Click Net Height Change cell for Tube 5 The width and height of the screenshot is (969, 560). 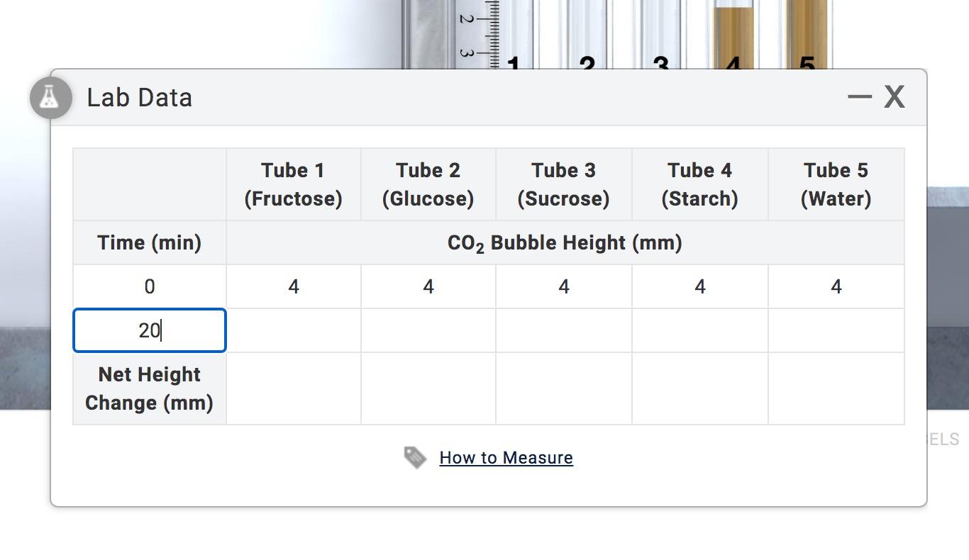coord(836,388)
